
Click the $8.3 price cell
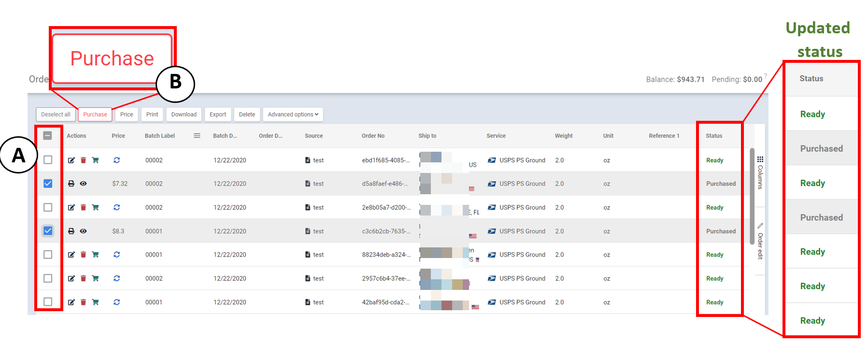(x=118, y=231)
